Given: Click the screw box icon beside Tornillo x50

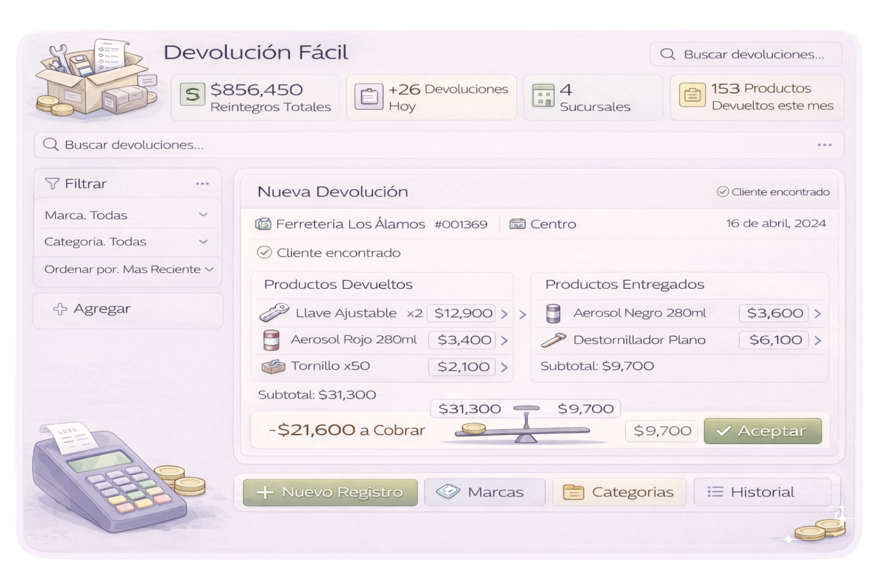Looking at the screenshot, I should pyautogui.click(x=273, y=366).
